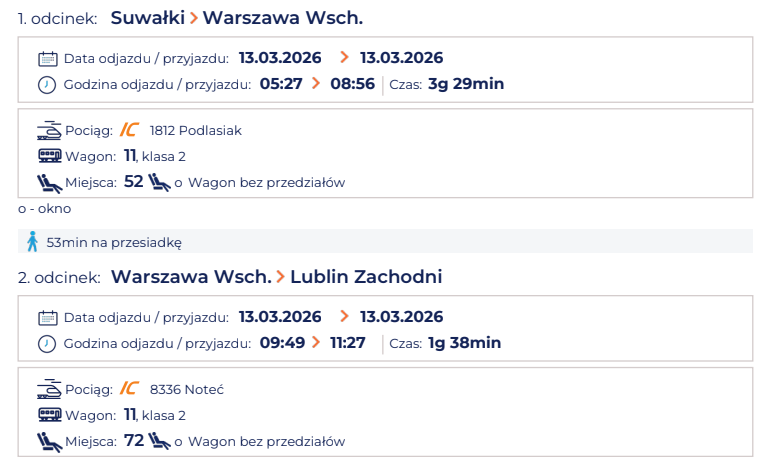Image resolution: width=773 pixels, height=457 pixels.
Task: Click the window seat icon after 52
Action: (159, 182)
